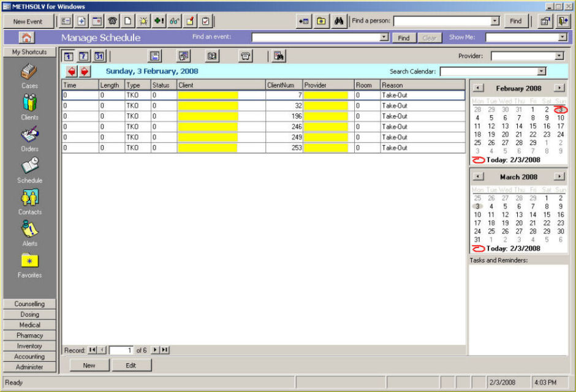Screen dimensions: 576x392
Task: Go to previous day with left red arrow
Action: click(x=72, y=71)
